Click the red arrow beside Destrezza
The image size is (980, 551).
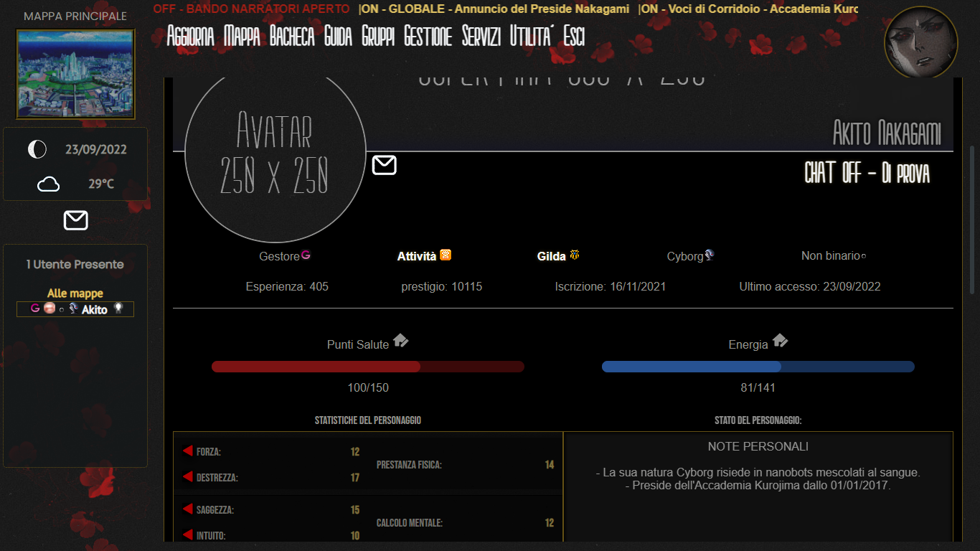(x=188, y=476)
